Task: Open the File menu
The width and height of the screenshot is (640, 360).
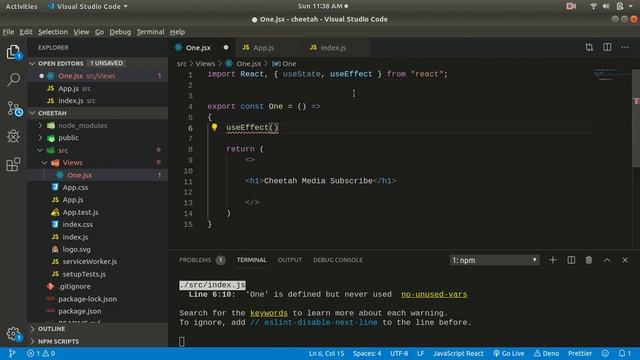Action: tap(8, 32)
